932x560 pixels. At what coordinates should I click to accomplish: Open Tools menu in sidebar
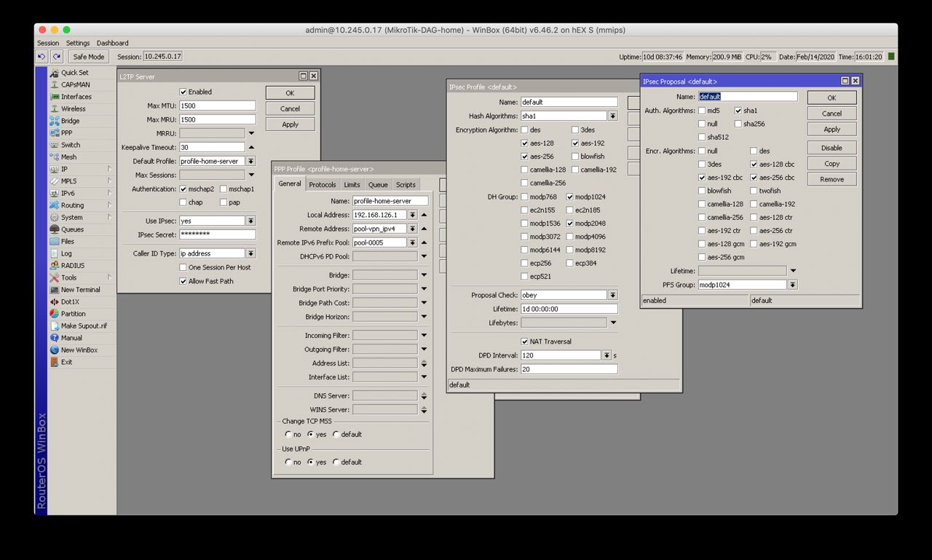pyautogui.click(x=69, y=277)
